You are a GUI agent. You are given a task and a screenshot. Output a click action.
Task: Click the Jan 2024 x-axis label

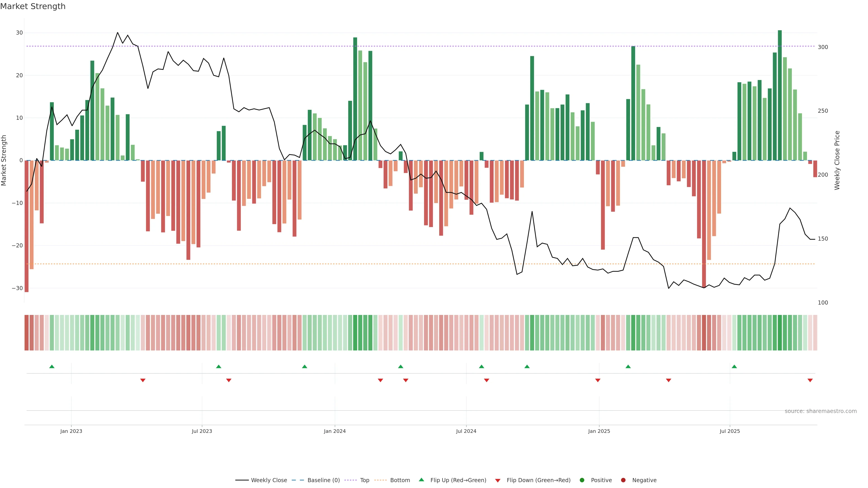tap(335, 431)
